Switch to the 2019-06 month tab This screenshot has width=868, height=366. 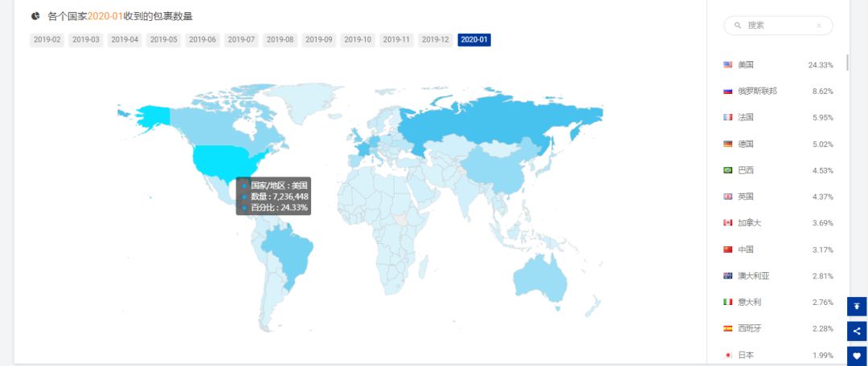[x=203, y=39]
